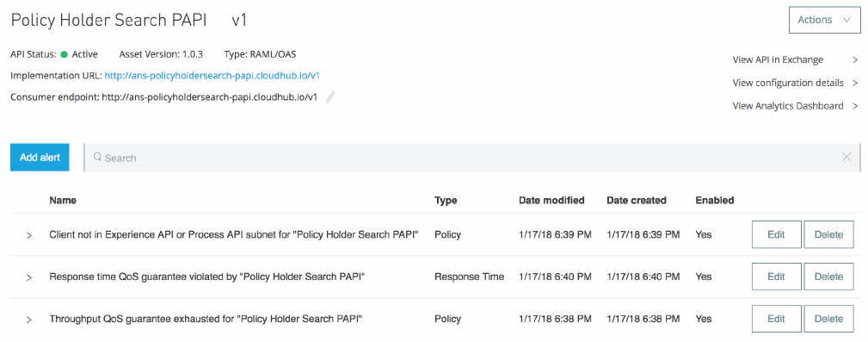Viewport: 868px width, 342px height.
Task: Expand the Client not in Experience API alert row
Action: tap(28, 235)
